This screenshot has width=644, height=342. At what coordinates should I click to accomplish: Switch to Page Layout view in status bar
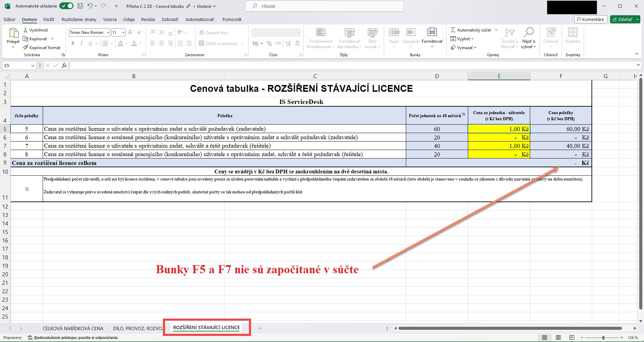click(x=558, y=338)
